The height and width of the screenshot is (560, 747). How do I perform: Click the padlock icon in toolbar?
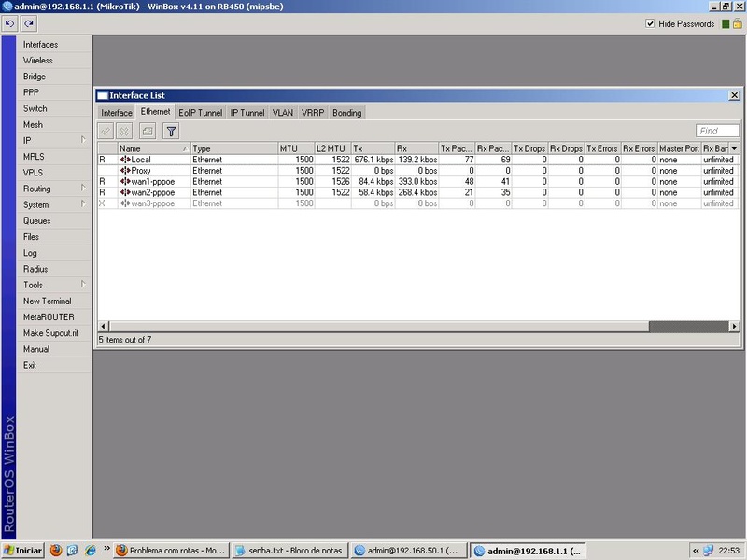coord(738,23)
